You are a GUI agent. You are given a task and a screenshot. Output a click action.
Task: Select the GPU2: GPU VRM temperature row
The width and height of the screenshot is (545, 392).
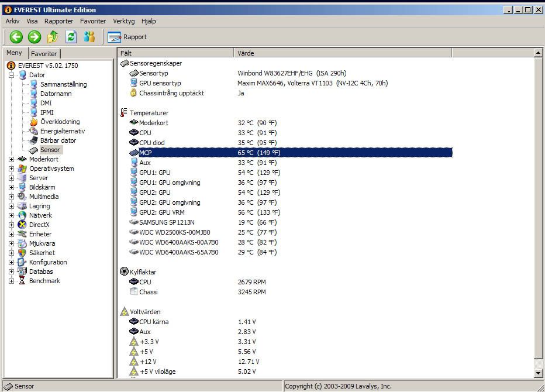point(162,212)
